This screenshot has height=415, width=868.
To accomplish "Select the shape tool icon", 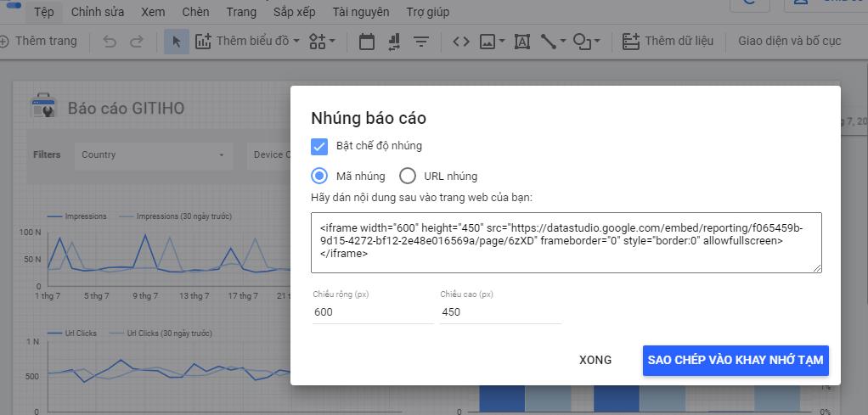I will (583, 42).
